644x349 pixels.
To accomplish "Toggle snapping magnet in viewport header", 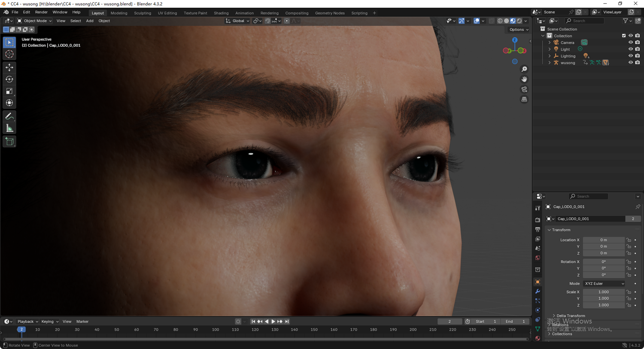I will (267, 21).
